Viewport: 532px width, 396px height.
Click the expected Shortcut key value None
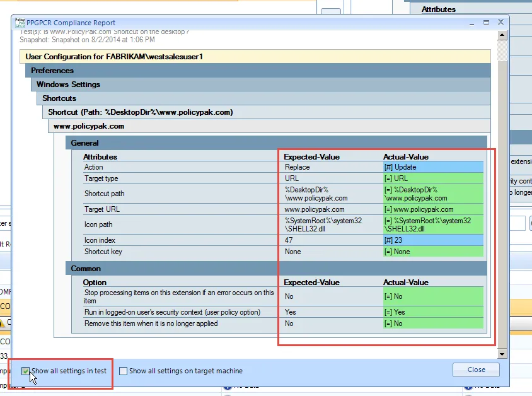[293, 252]
